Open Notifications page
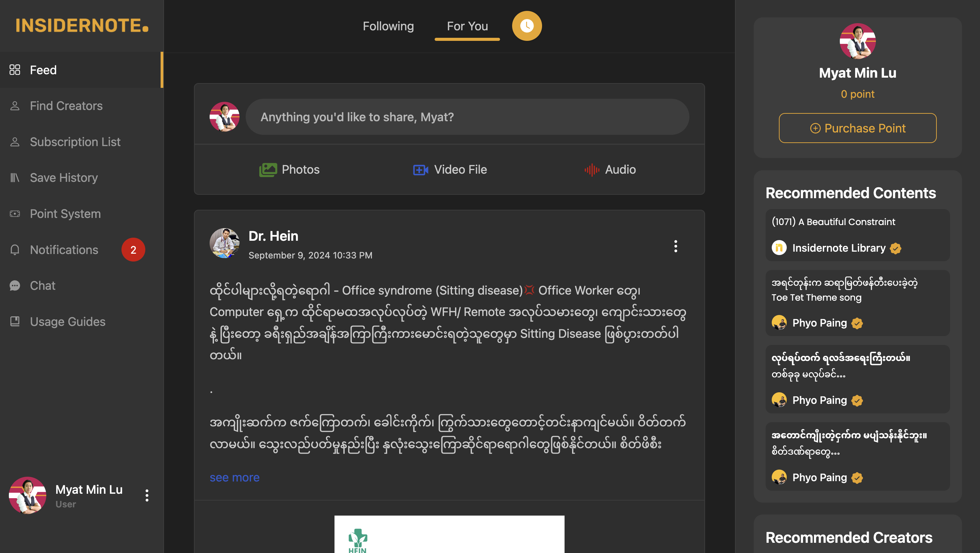The height and width of the screenshot is (553, 980). click(x=81, y=250)
